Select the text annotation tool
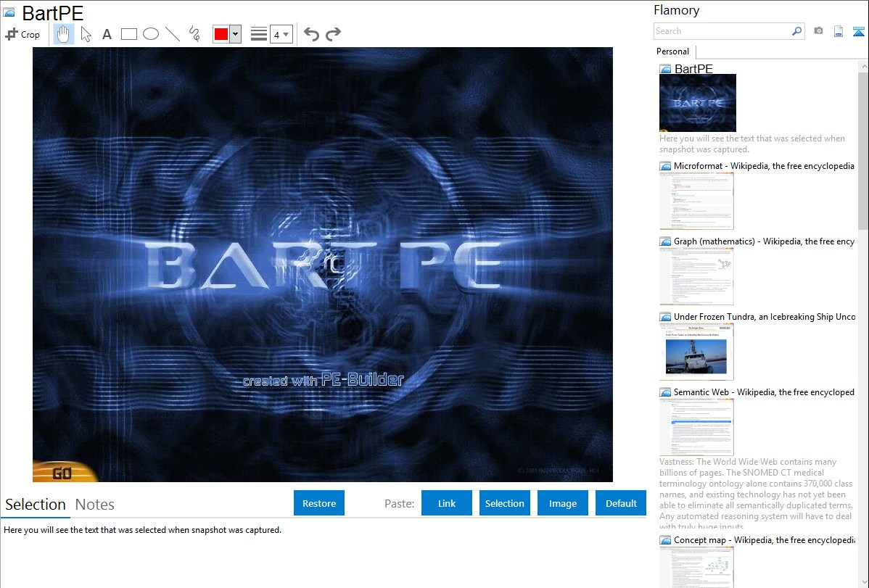 (x=107, y=34)
